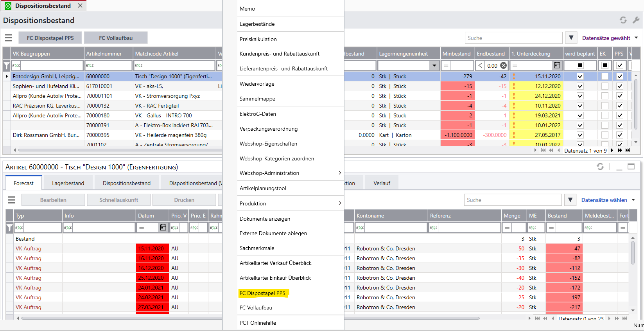This screenshot has width=644, height=331.
Task: Open the hamburger menu next to FC Dispostapel PPS
Action: click(x=9, y=38)
